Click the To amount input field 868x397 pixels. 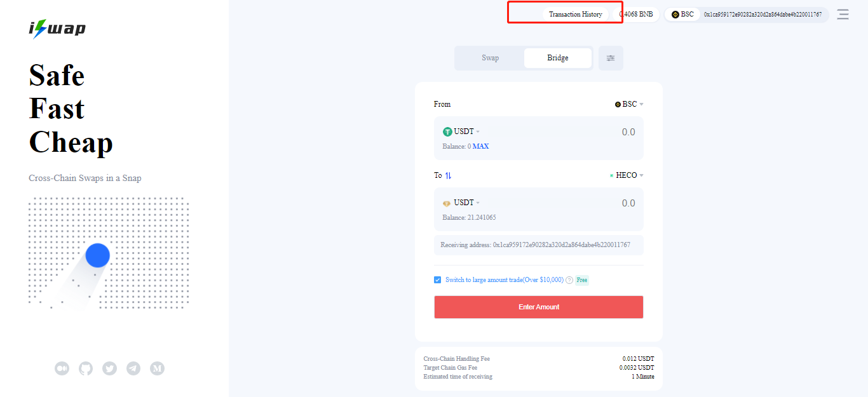628,203
